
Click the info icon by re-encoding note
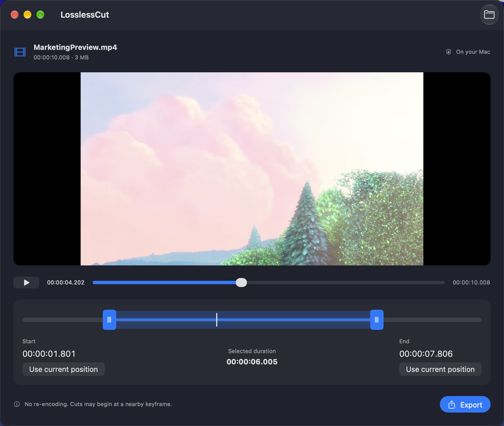click(17, 404)
